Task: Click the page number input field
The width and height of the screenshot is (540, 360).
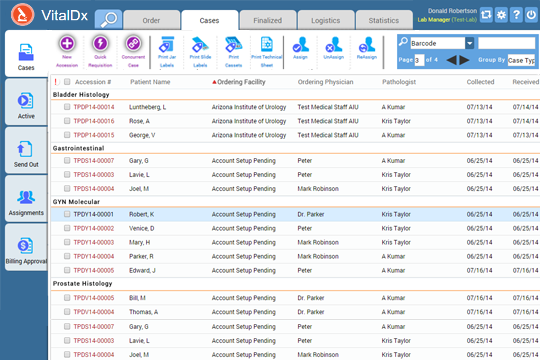Action: pyautogui.click(x=419, y=60)
